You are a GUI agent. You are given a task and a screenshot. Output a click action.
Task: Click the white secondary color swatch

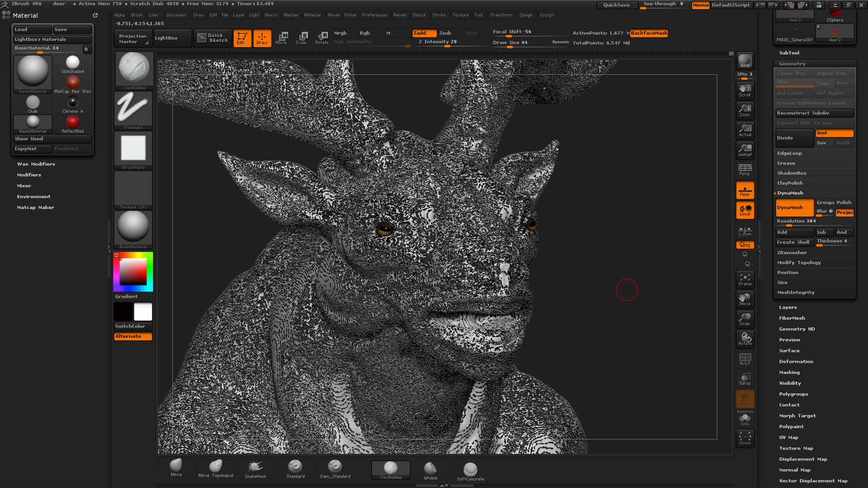[x=143, y=311]
